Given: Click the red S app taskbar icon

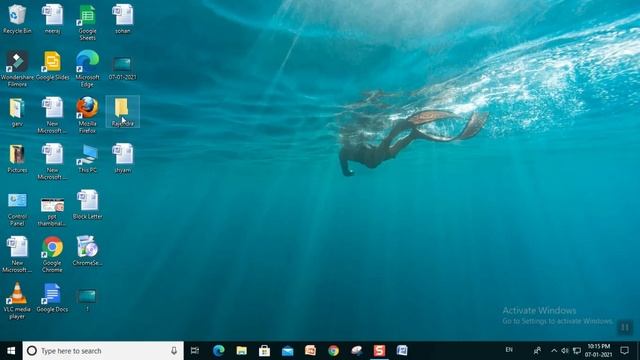Looking at the screenshot, I should [x=379, y=351].
